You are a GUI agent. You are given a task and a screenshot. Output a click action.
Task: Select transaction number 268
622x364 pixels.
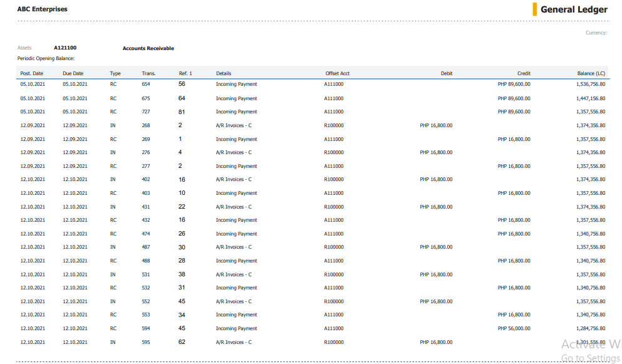146,125
